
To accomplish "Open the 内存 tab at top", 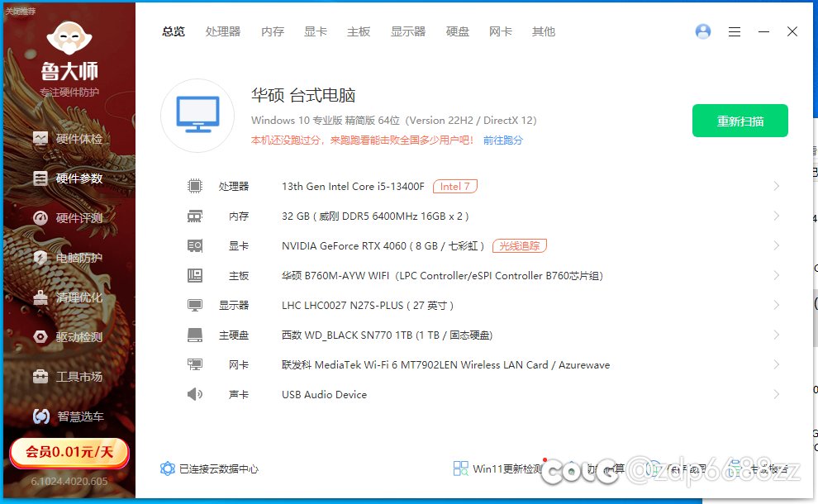I will coord(273,32).
